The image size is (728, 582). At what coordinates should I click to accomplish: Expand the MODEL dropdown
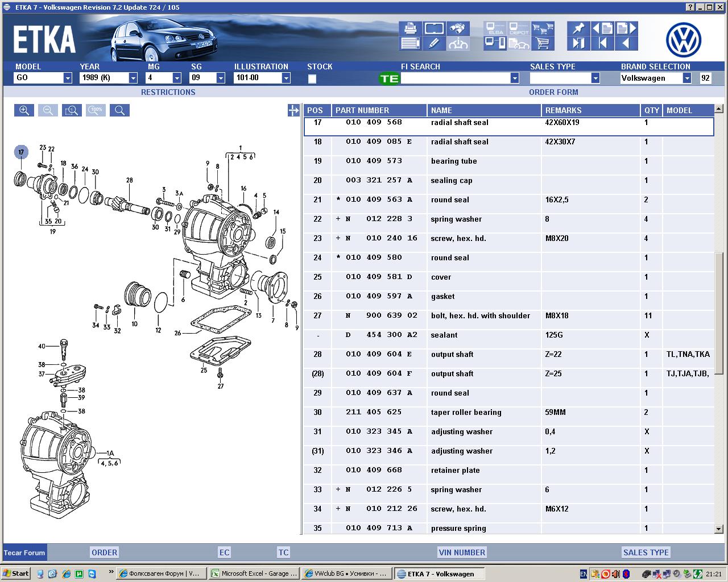point(68,78)
